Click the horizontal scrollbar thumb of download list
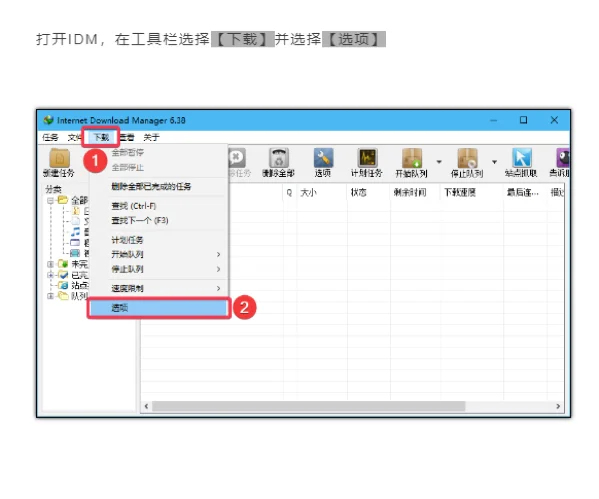Image resolution: width=599 pixels, height=499 pixels. click(x=309, y=406)
